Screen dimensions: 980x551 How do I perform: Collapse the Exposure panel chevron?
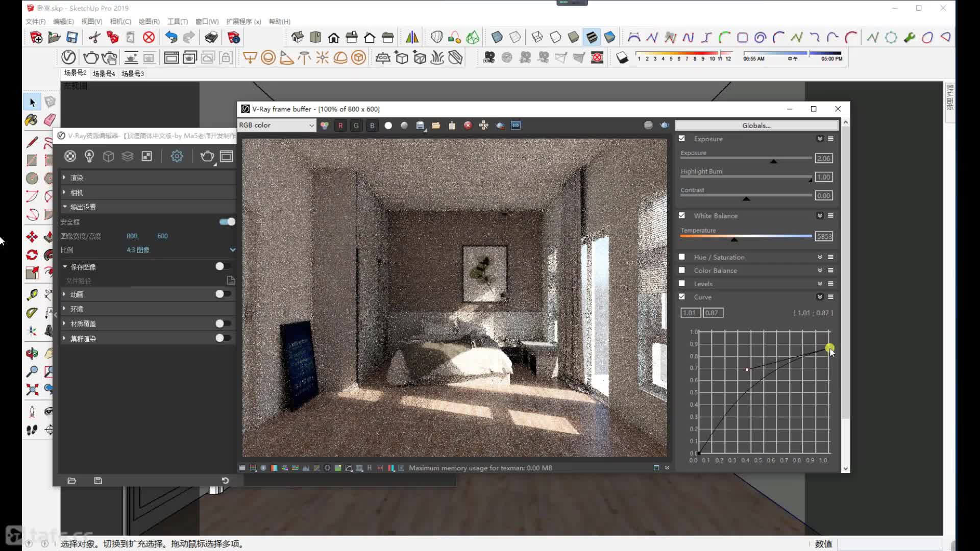click(820, 139)
